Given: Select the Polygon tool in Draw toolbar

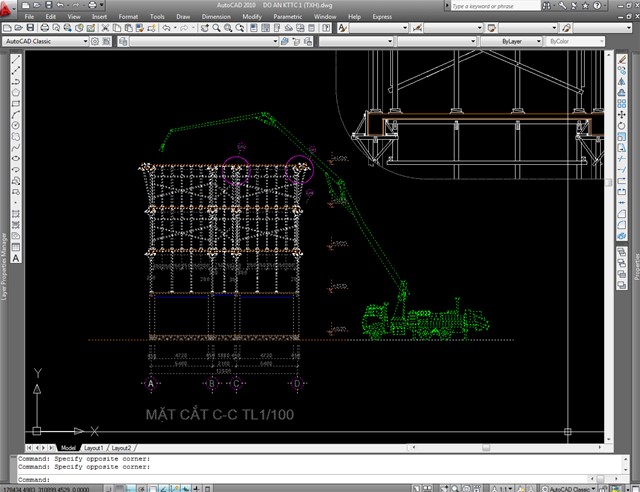Looking at the screenshot, I should pos(16,92).
